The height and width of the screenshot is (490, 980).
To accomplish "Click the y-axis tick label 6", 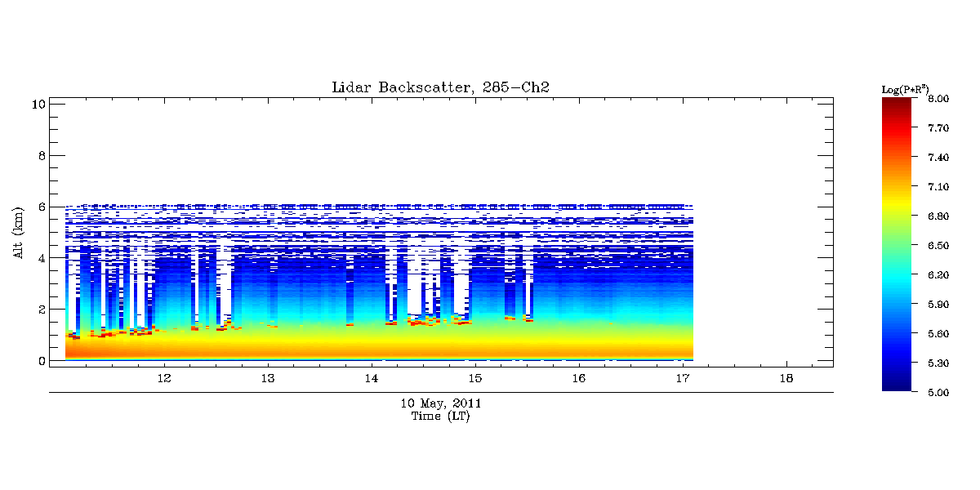I will [40, 207].
